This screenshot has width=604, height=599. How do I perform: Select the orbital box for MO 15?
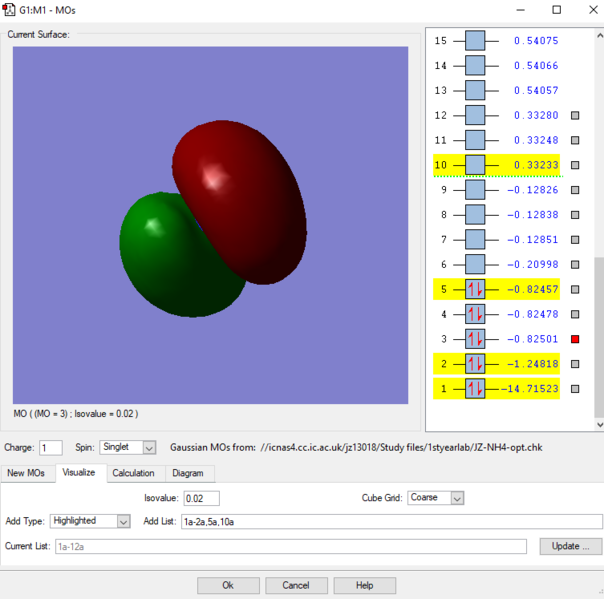[x=475, y=40]
